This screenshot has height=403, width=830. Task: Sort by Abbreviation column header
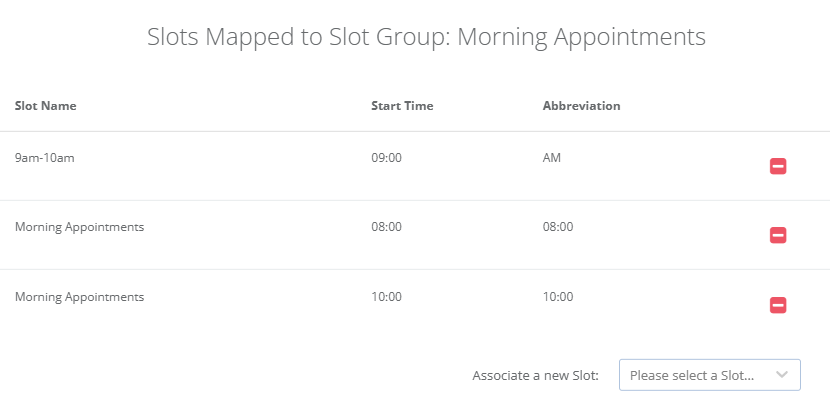point(582,105)
